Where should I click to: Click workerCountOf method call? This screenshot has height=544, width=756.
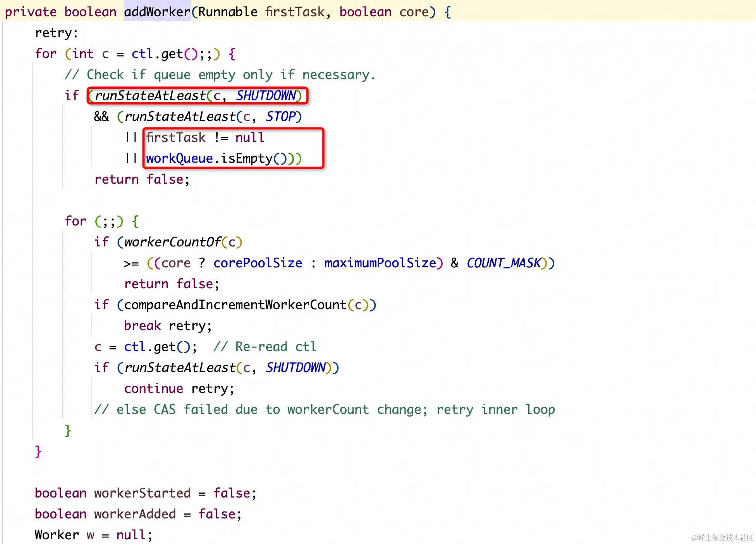(x=172, y=242)
